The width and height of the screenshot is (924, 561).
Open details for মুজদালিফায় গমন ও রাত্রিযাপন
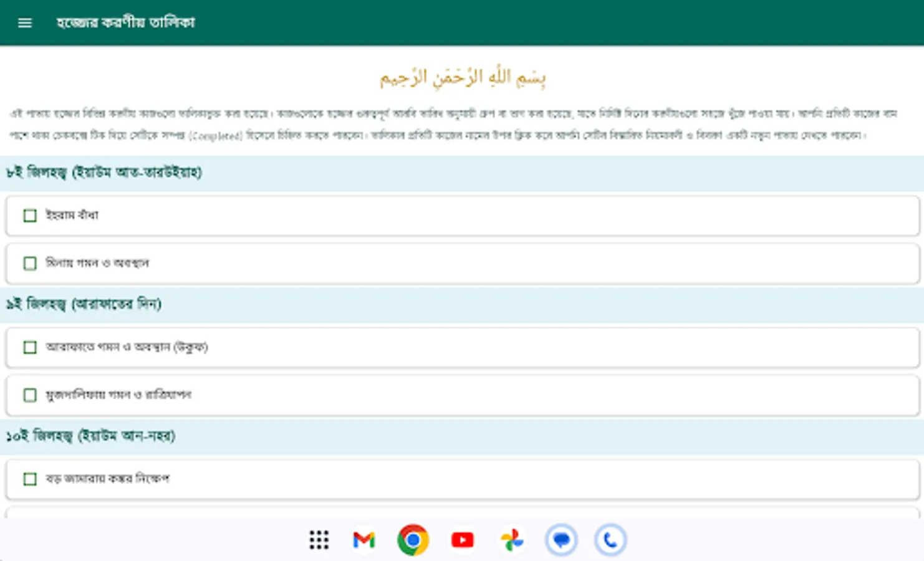tap(120, 395)
